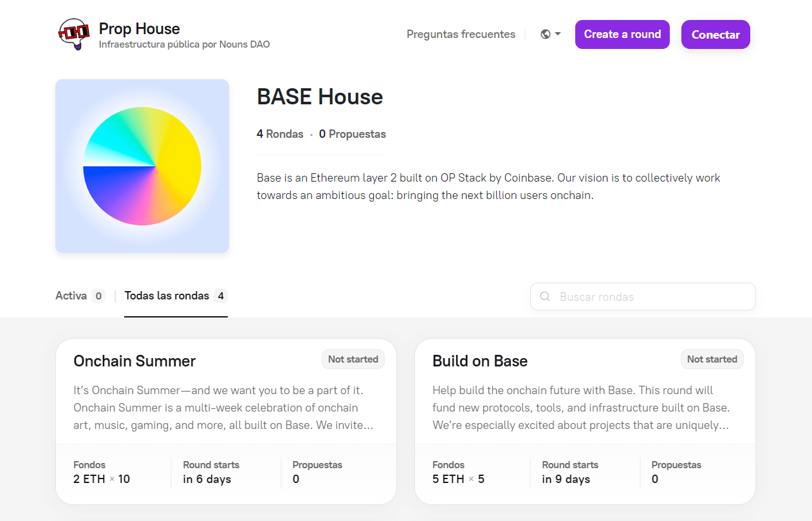Select the Todas las rondas tab
Screen dimensions: 812x521
pyautogui.click(x=176, y=296)
